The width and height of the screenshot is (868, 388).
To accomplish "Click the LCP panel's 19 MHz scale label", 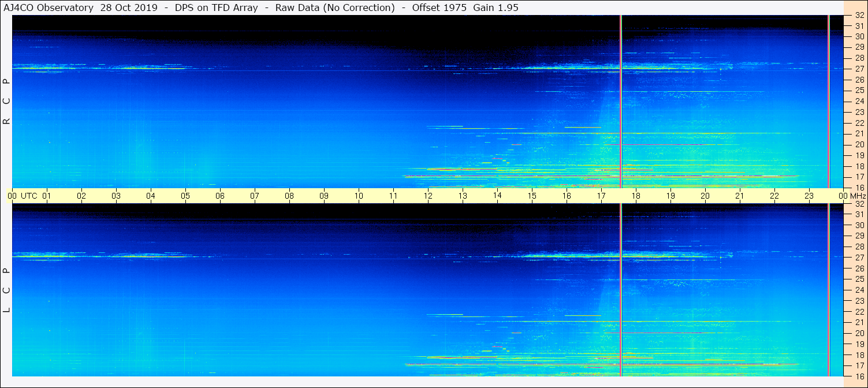I will pos(859,344).
